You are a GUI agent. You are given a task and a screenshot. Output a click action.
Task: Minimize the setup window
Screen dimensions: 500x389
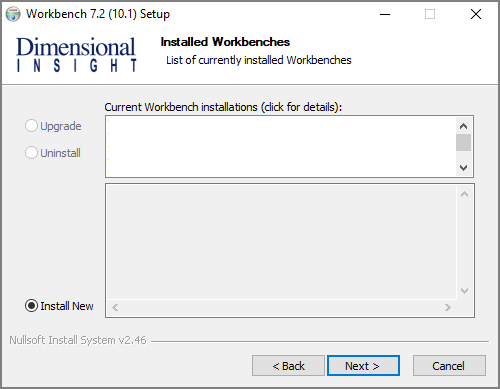tap(385, 14)
